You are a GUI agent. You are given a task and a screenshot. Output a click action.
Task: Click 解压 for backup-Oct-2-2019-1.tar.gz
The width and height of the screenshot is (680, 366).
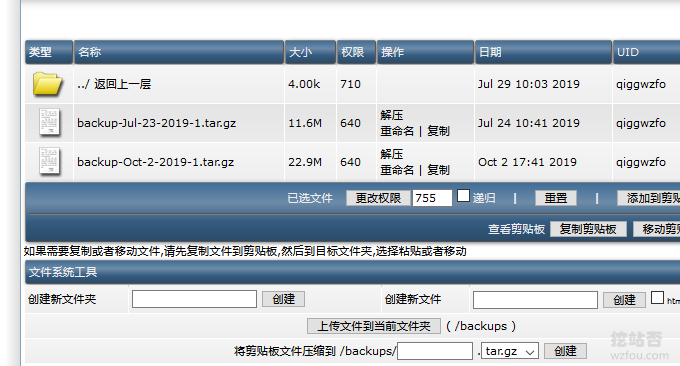click(x=392, y=154)
